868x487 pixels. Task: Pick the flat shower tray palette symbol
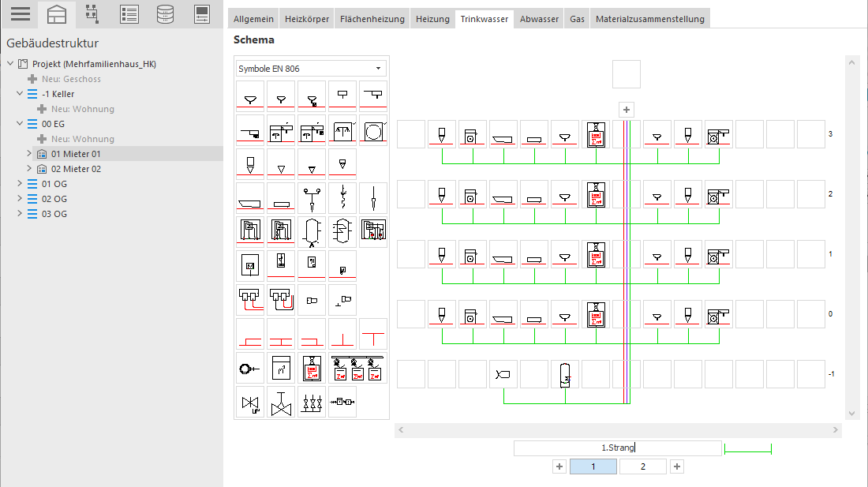coord(281,198)
